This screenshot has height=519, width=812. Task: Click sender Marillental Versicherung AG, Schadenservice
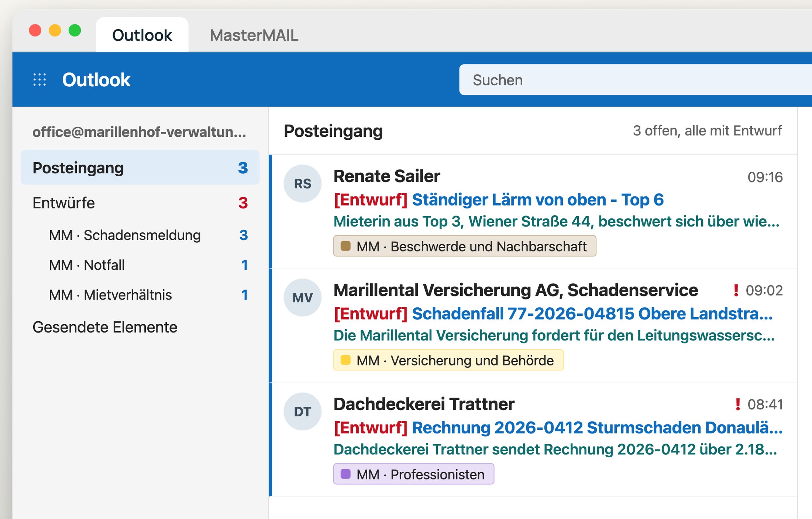pos(516,290)
